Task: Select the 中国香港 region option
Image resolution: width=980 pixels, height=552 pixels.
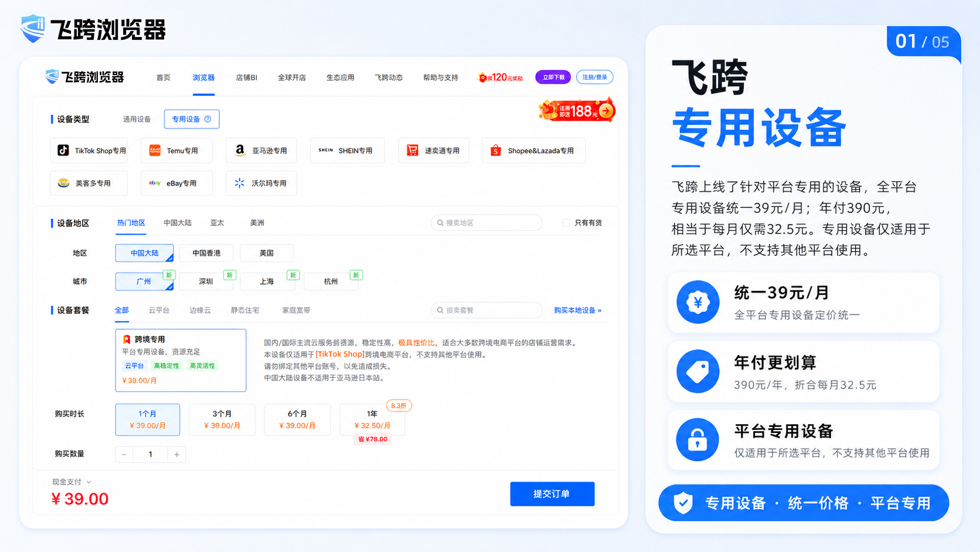Action: [x=206, y=253]
